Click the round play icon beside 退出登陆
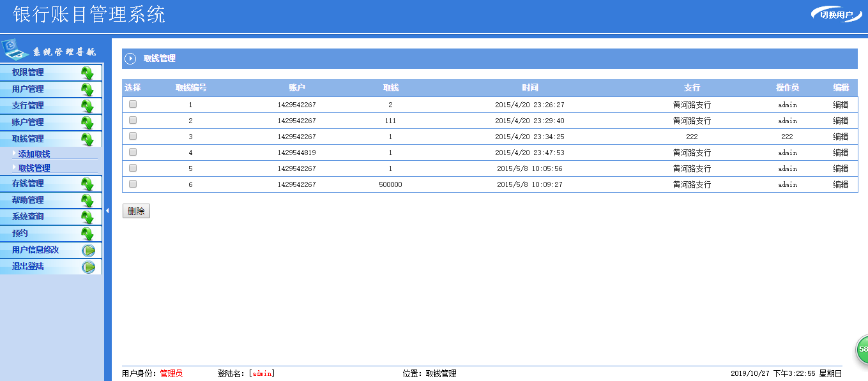Viewport: 868px width, 381px height. coord(88,267)
